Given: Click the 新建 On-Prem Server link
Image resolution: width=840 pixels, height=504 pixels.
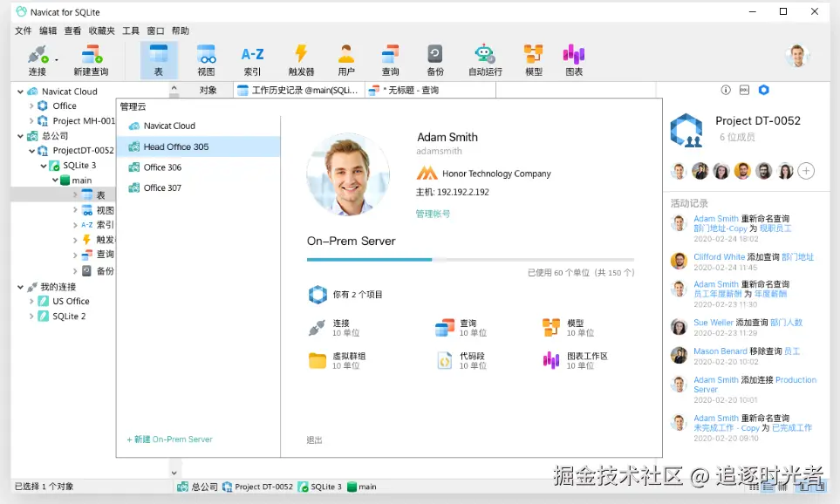Looking at the screenshot, I should (x=169, y=439).
